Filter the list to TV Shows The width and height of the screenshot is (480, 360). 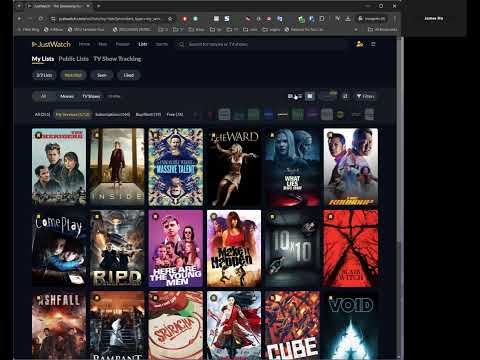pyautogui.click(x=91, y=96)
